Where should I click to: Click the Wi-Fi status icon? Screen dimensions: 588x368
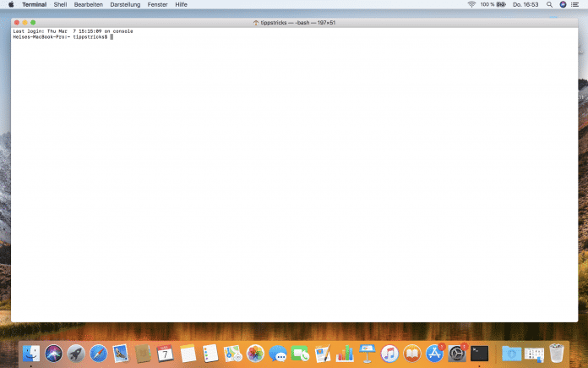471,4
